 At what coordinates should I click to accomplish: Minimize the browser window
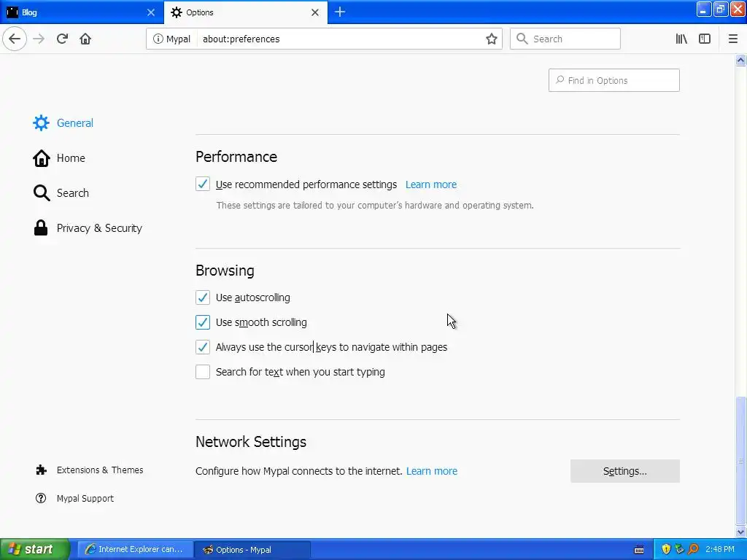click(x=704, y=9)
